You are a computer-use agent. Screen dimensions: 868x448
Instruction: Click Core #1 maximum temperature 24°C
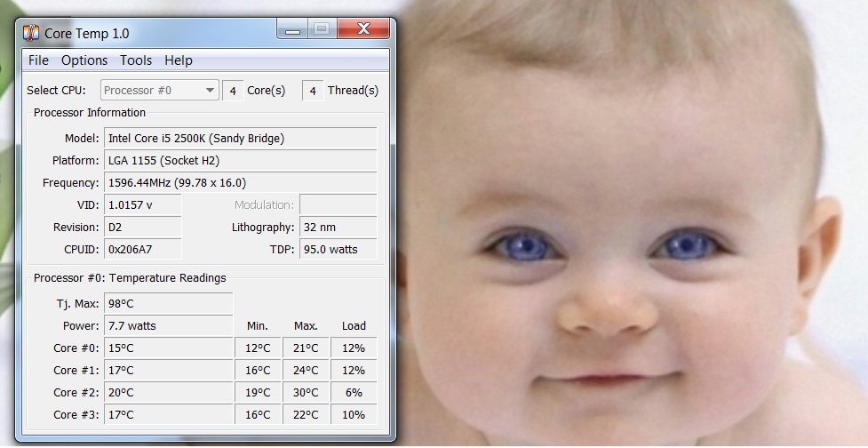(x=306, y=371)
